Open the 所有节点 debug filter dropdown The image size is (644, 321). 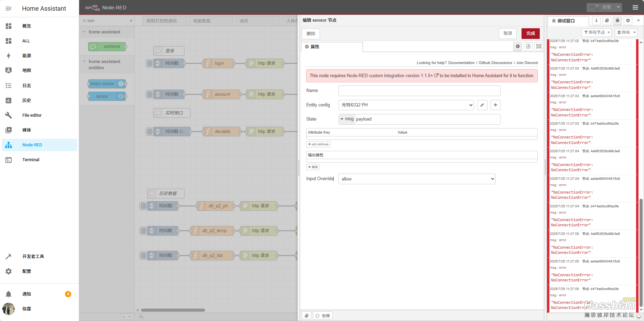click(x=597, y=32)
